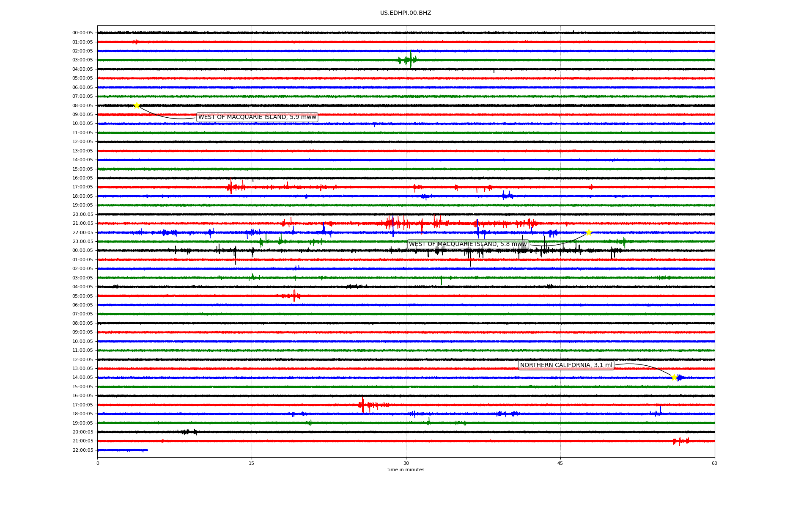Click yellow star near Northern California event
This screenshot has height=508, width=812.
[674, 377]
